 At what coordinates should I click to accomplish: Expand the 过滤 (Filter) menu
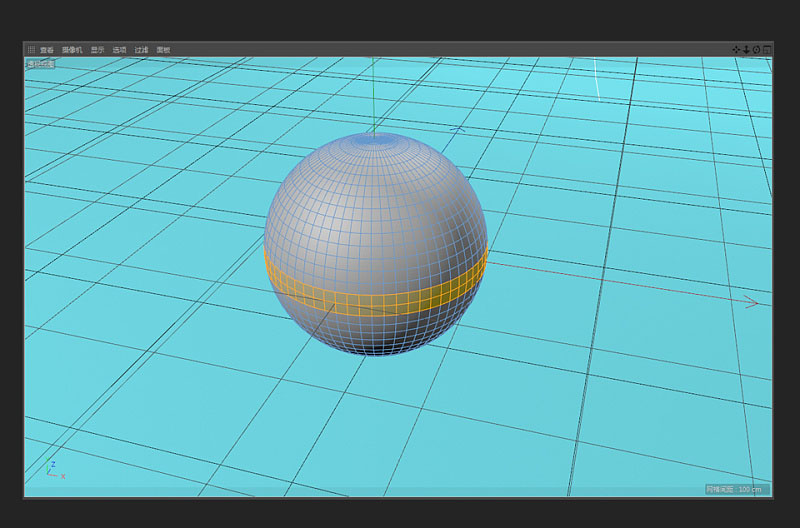pos(141,49)
